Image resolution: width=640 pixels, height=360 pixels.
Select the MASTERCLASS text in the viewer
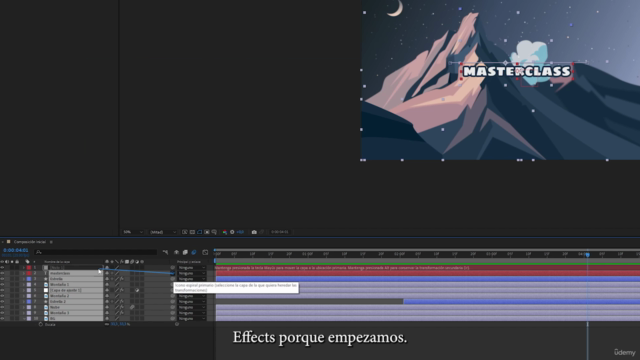[517, 71]
